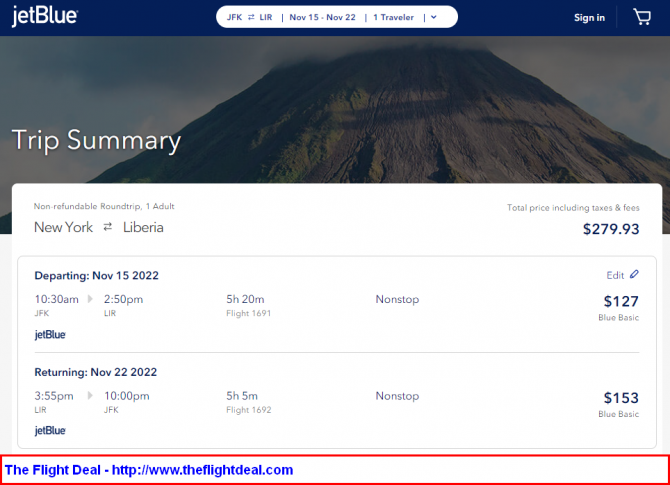
Task: Click jetBlue logo under departing flight
Action: [x=50, y=335]
